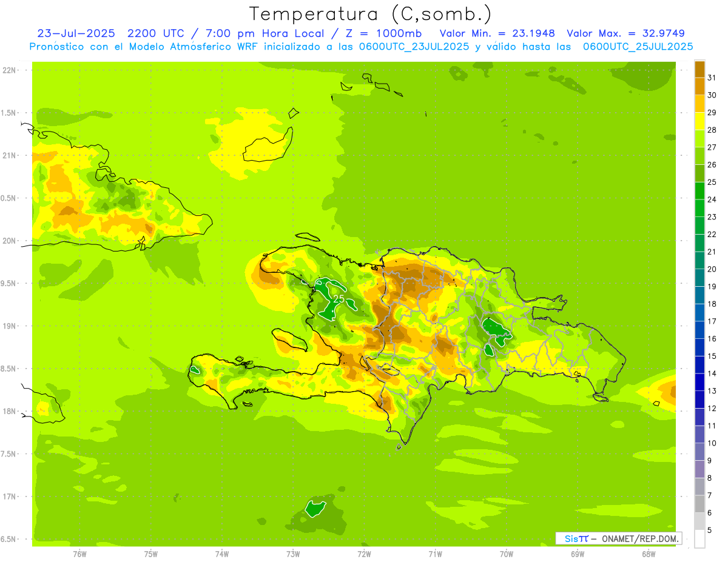The height and width of the screenshot is (562, 728).
Task: Click the '22N' latitude axis label
Action: coord(9,70)
